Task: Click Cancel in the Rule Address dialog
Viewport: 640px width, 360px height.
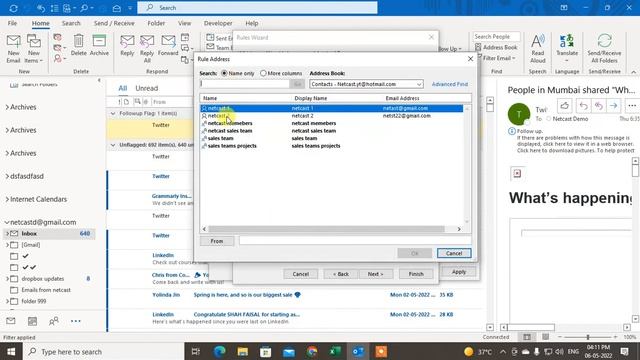Action: pos(454,253)
